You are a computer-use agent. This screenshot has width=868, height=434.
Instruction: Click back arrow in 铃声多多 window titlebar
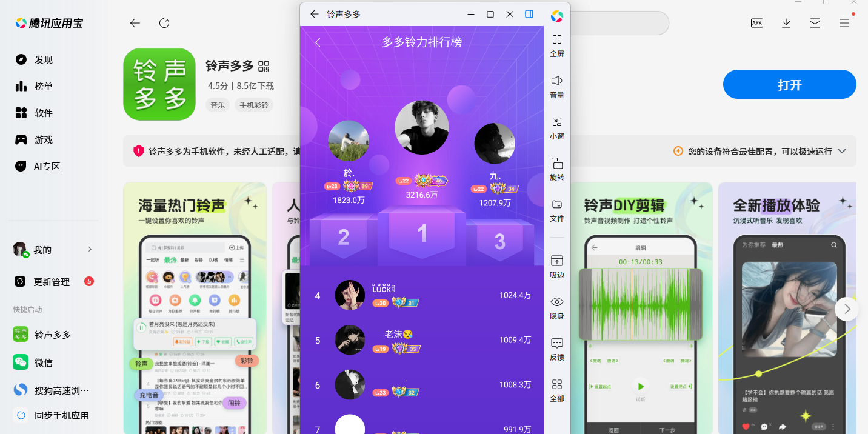314,14
